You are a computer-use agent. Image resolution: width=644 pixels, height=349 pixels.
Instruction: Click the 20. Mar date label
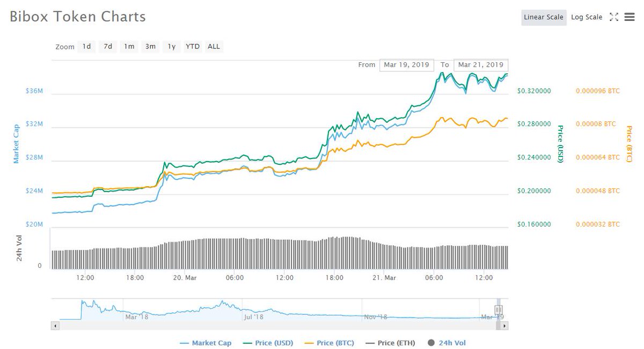click(x=184, y=278)
